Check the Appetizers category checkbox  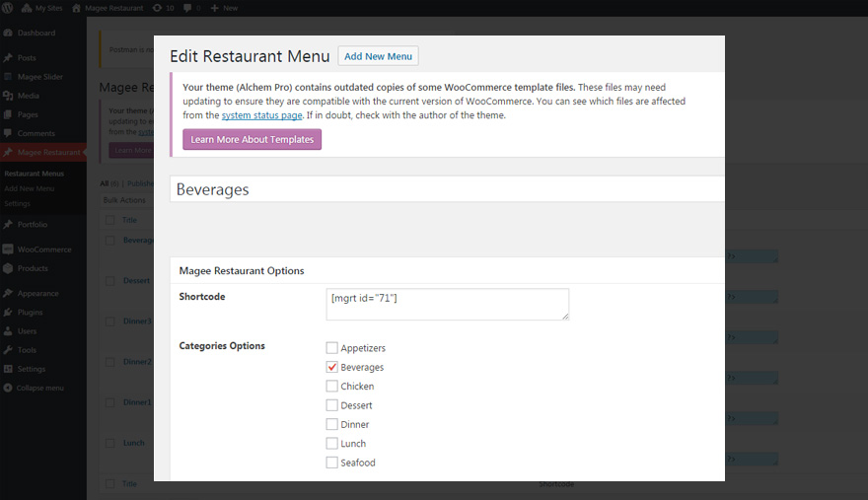[x=331, y=348]
